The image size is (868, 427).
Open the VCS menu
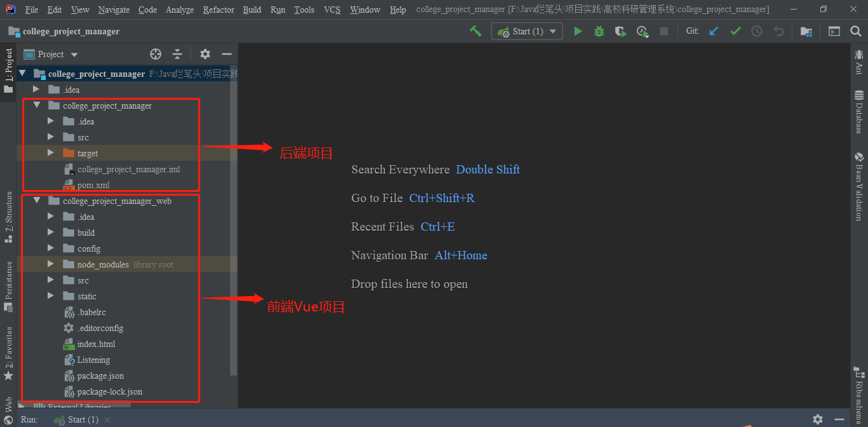[332, 10]
